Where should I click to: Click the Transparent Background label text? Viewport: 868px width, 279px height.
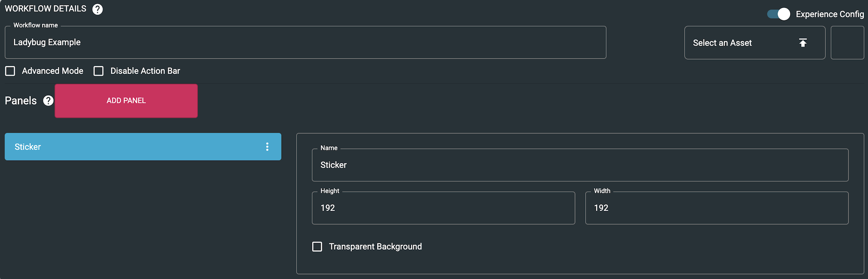pyautogui.click(x=375, y=247)
